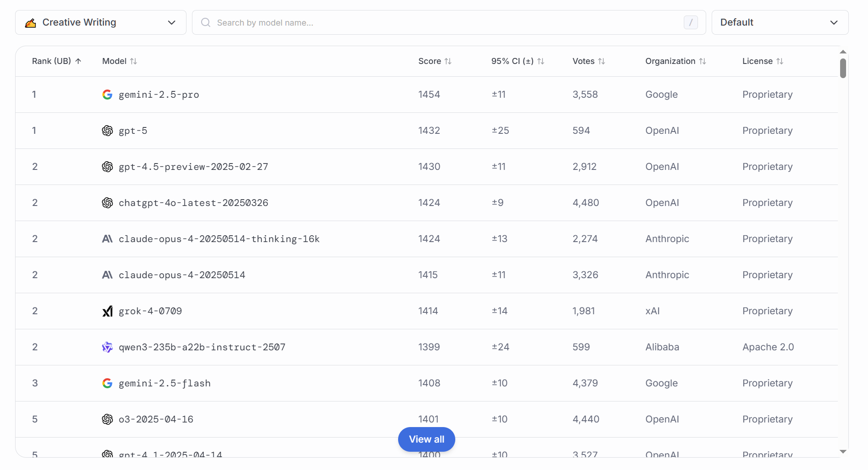Click the grok-4-0709 model name
Image resolution: width=868 pixels, height=470 pixels.
[150, 311]
